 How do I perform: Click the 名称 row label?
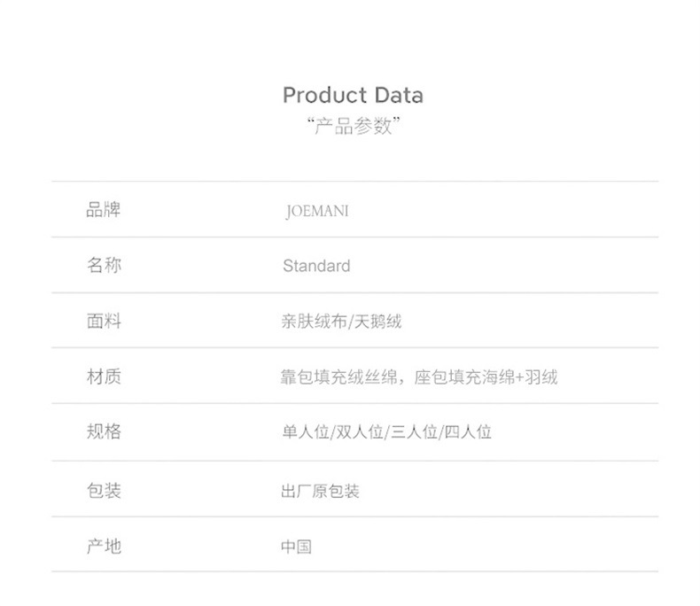point(104,265)
